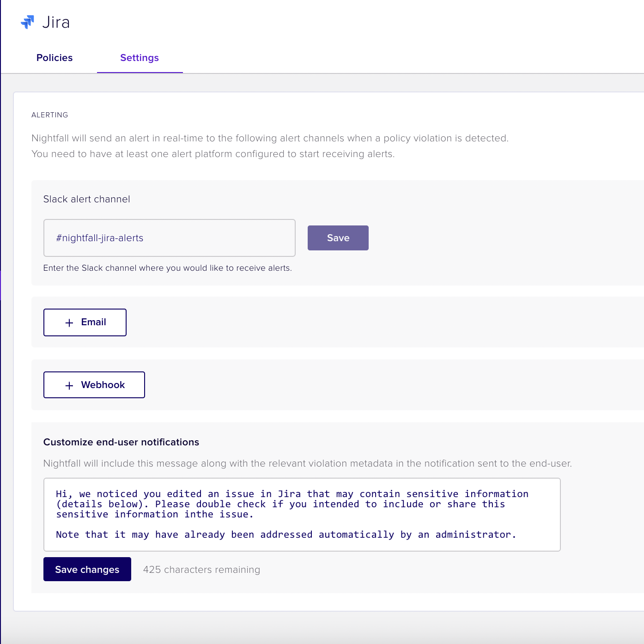
Task: Click the Enter the Slack channel helper text
Action: 168,268
